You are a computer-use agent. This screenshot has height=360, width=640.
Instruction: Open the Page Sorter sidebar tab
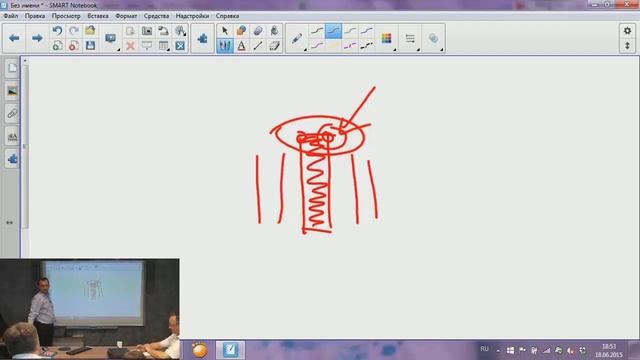pos(12,68)
